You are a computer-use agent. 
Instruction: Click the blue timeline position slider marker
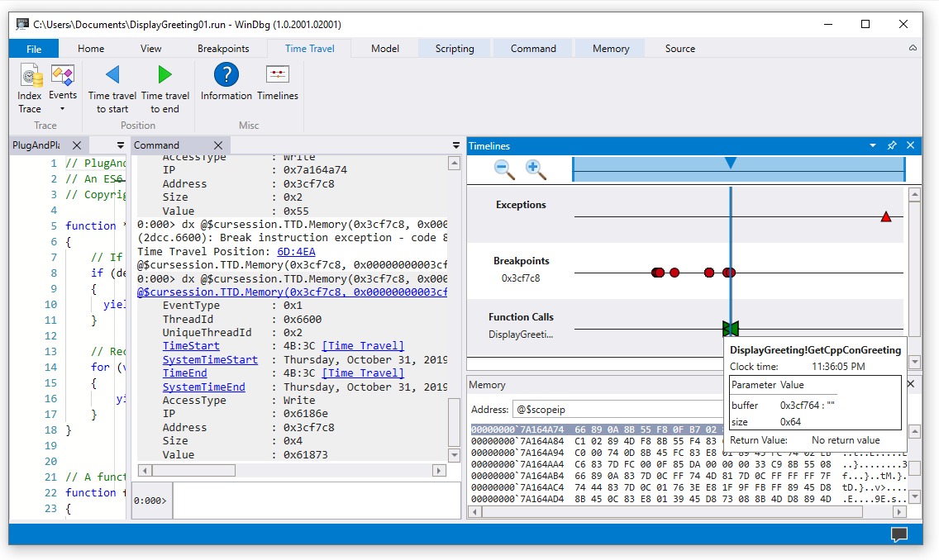pos(731,163)
